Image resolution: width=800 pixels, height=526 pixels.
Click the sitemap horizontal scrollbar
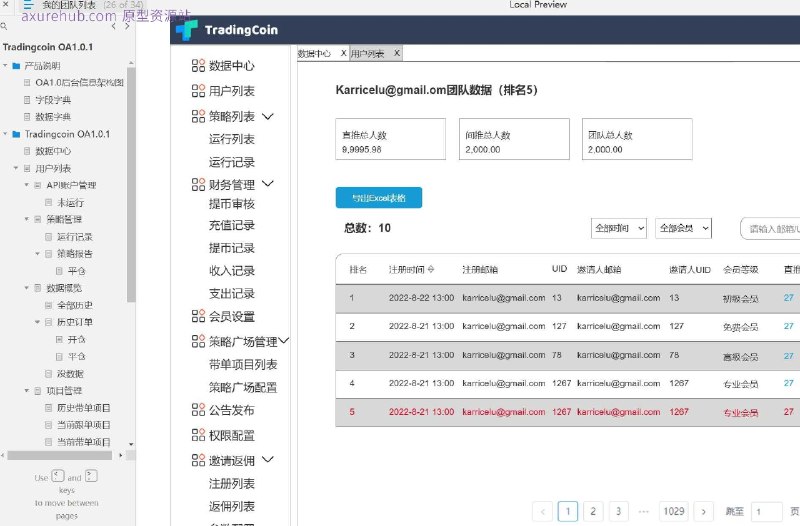click(59, 455)
